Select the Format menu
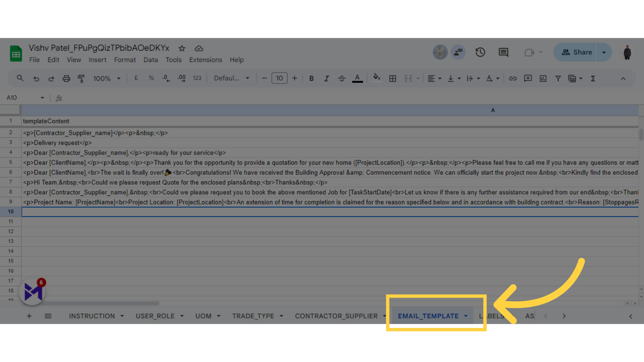The height and width of the screenshot is (362, 644). tap(125, 60)
